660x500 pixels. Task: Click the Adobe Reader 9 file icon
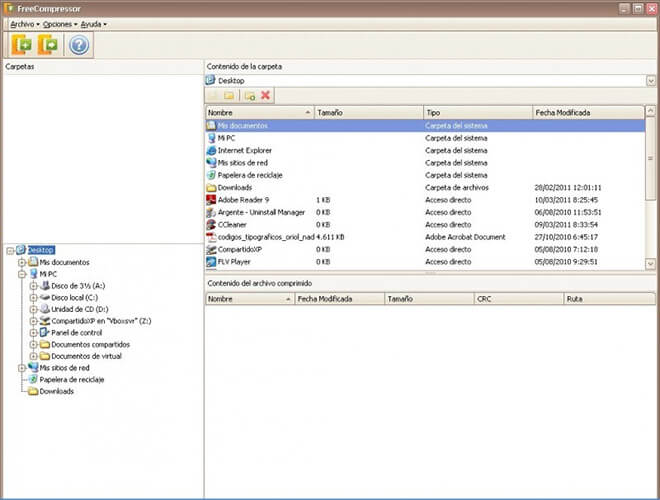[211, 200]
